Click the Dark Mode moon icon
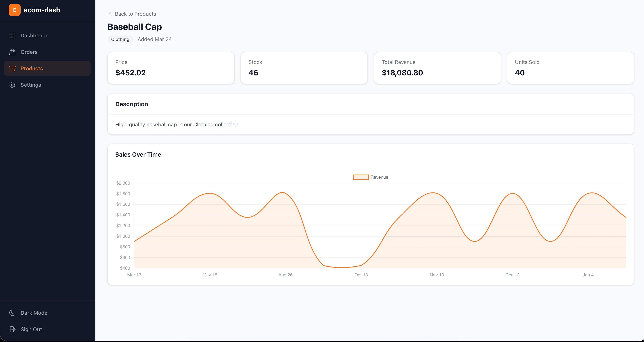 (x=12, y=313)
